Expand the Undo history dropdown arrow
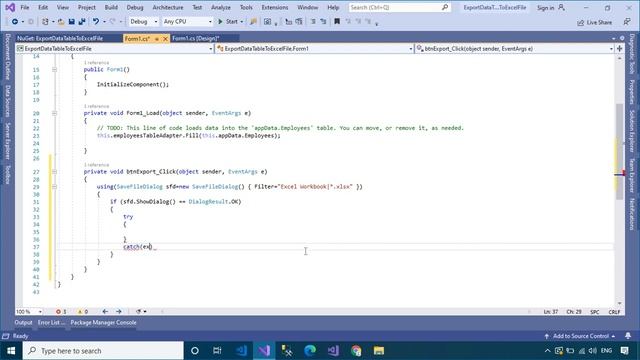Viewport: 640px width, 360px height. pos(104,22)
